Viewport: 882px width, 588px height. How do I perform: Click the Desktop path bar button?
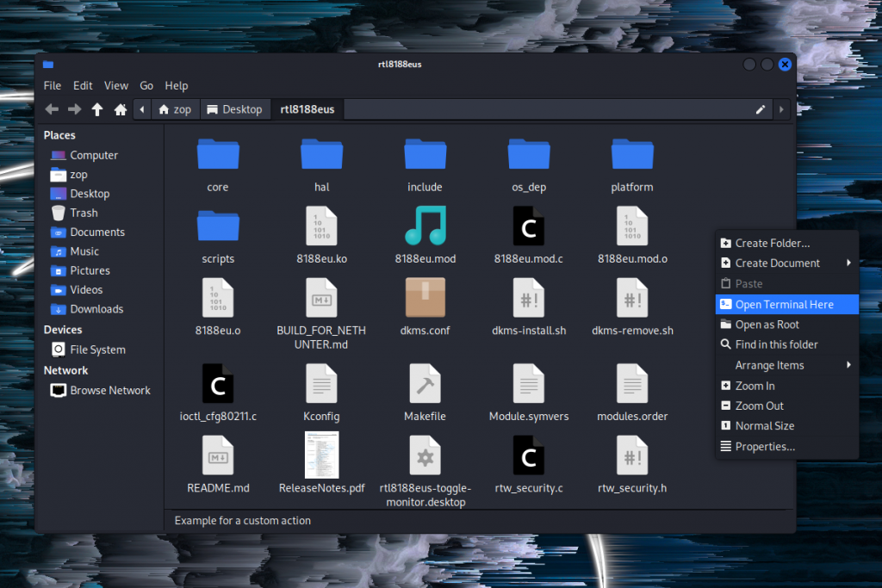point(235,109)
